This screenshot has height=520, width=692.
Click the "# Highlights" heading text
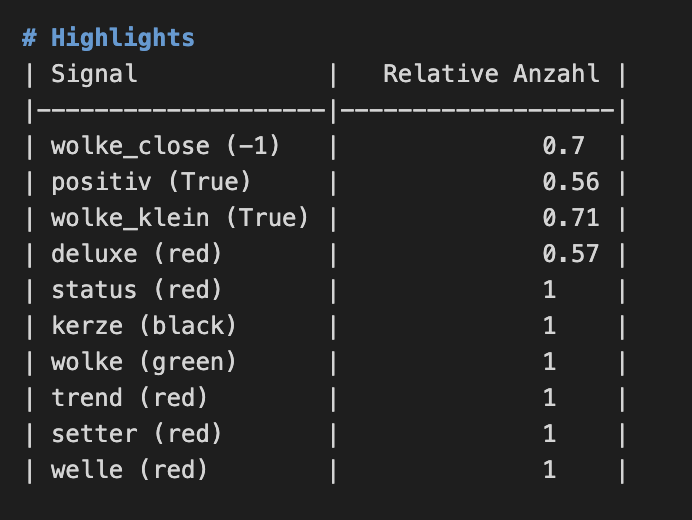108,38
